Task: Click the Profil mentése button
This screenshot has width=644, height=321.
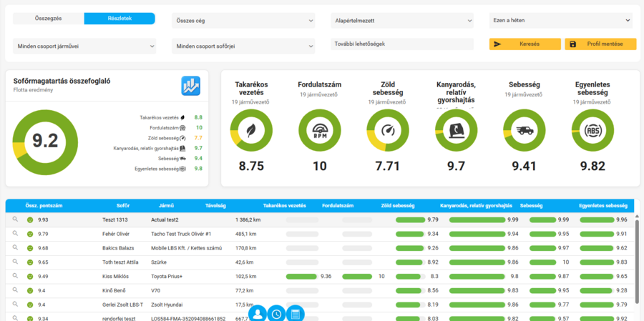Action: click(600, 44)
